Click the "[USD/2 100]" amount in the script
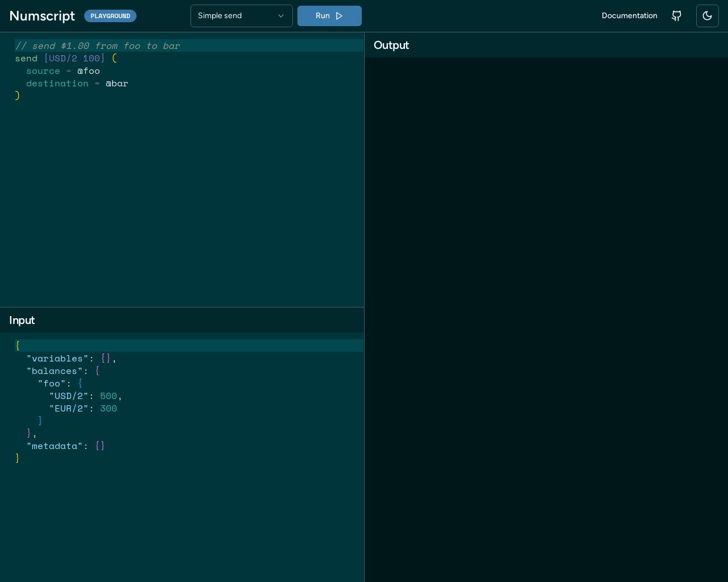 (x=75, y=58)
